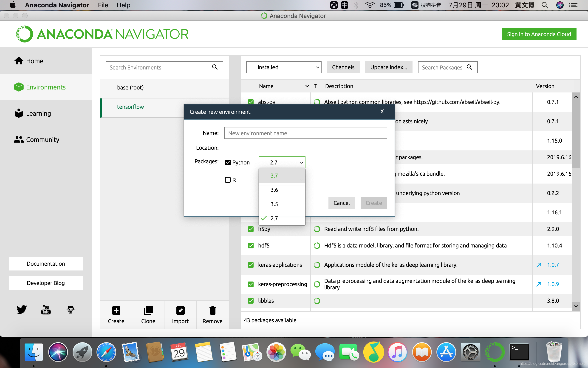Click the keras-applications upgrade arrow icon
This screenshot has width=588, height=368.
point(539,265)
